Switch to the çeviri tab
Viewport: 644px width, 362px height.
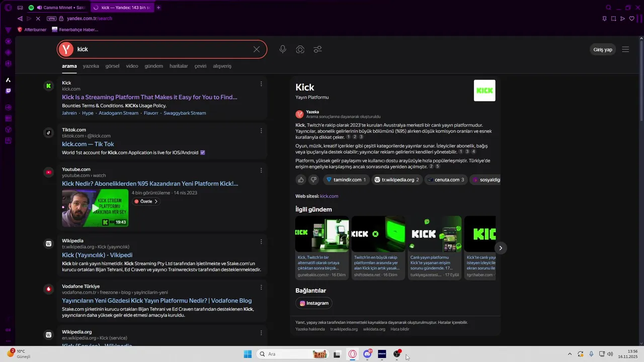tap(200, 66)
